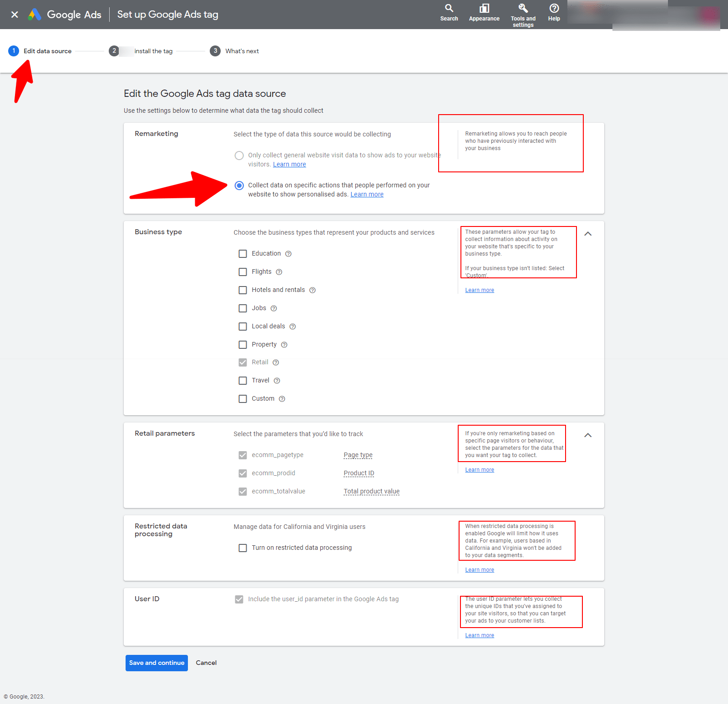
Task: Collapse the Retail parameters section
Action: tap(588, 435)
